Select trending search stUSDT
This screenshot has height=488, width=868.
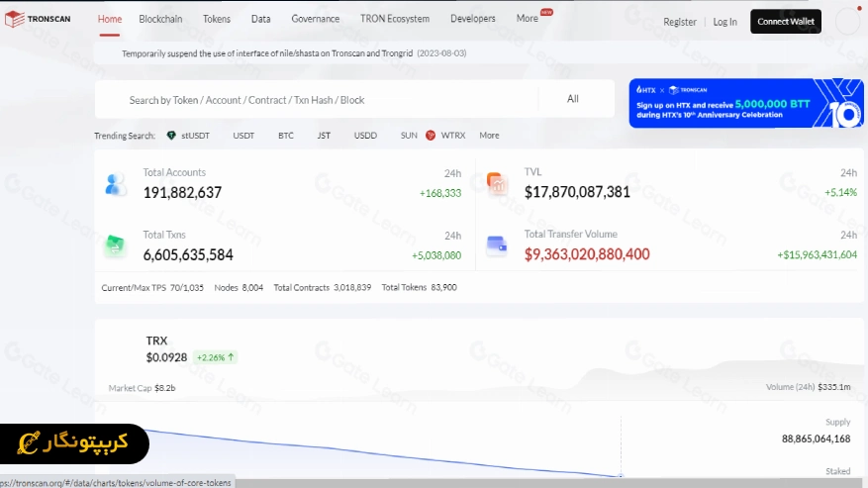pyautogui.click(x=195, y=136)
